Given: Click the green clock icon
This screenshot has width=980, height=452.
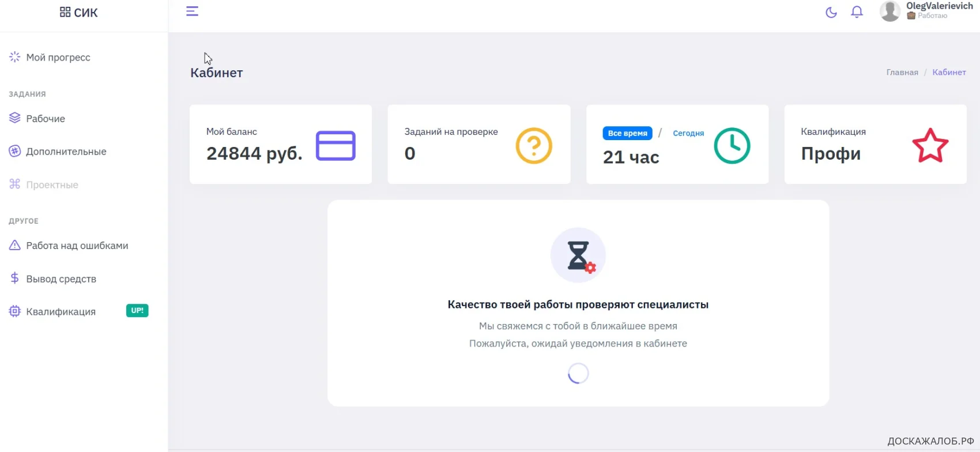Looking at the screenshot, I should pyautogui.click(x=732, y=146).
